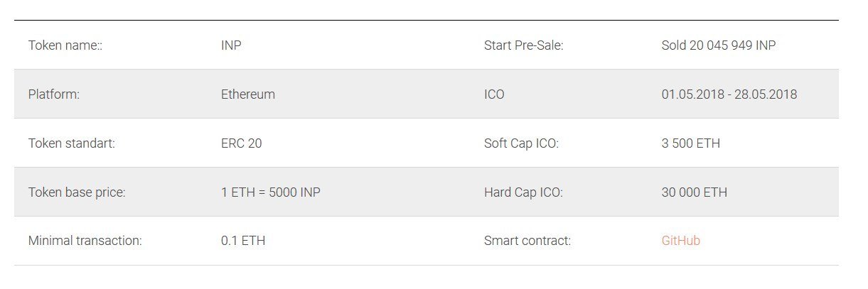This screenshot has width=868, height=289.
Task: Select the INP token name value
Action: pyautogui.click(x=231, y=45)
